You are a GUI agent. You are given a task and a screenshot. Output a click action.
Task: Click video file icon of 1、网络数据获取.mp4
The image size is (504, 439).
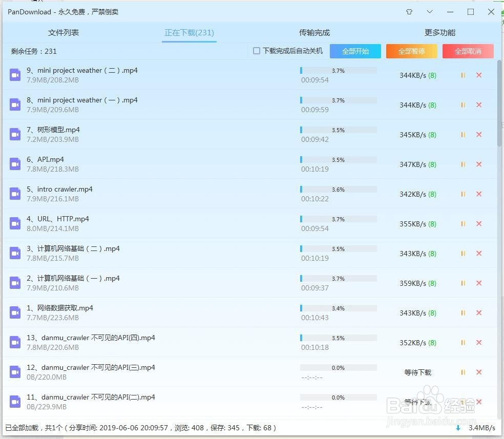[x=15, y=312]
